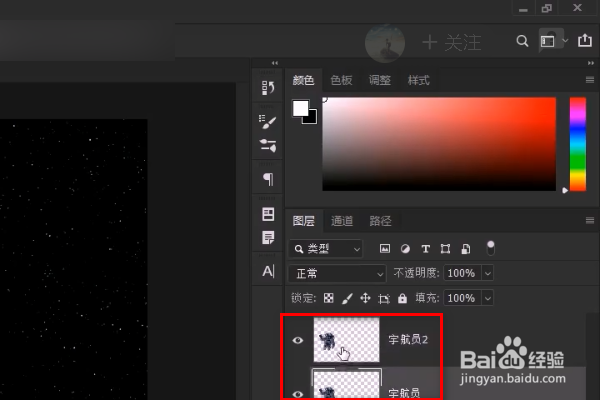
Task: Lock artboard nesting icon
Action: pyautogui.click(x=384, y=298)
